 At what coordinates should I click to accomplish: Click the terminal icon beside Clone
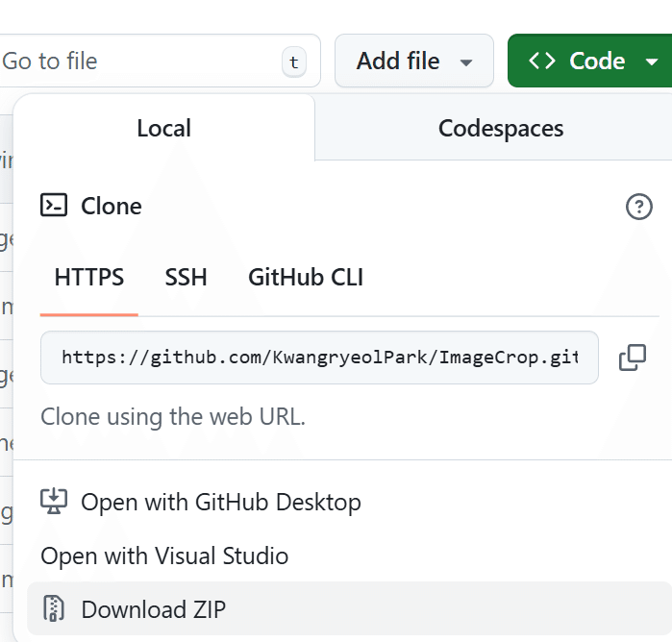click(x=54, y=205)
